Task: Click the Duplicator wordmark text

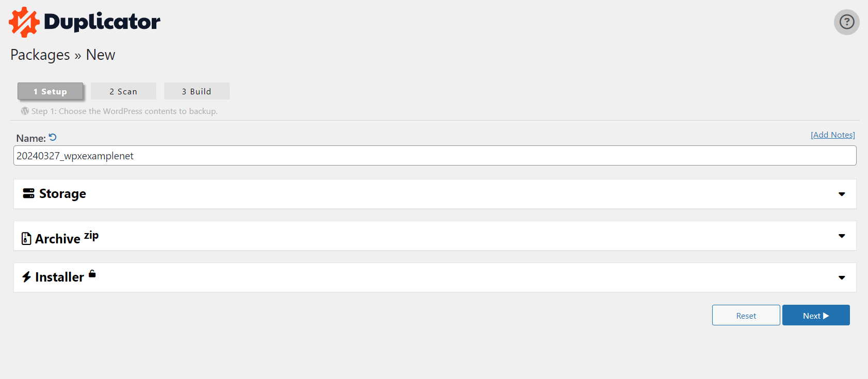Action: 102,22
